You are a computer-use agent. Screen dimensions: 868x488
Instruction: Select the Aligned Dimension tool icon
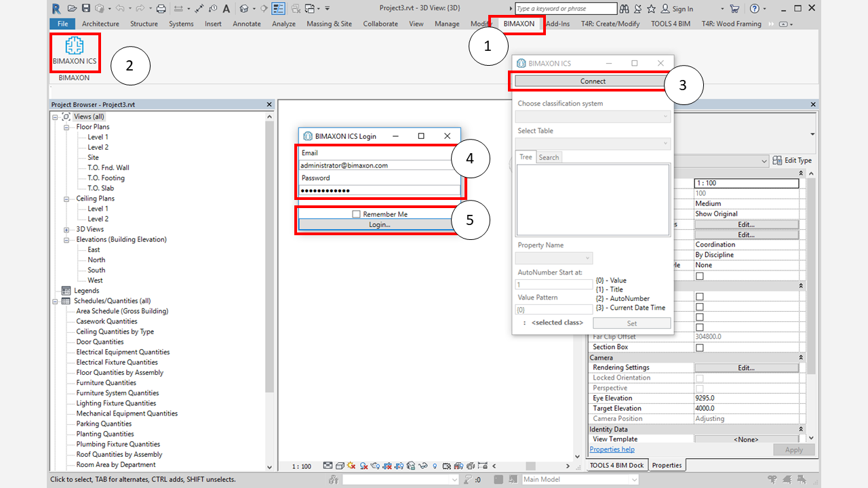point(199,8)
